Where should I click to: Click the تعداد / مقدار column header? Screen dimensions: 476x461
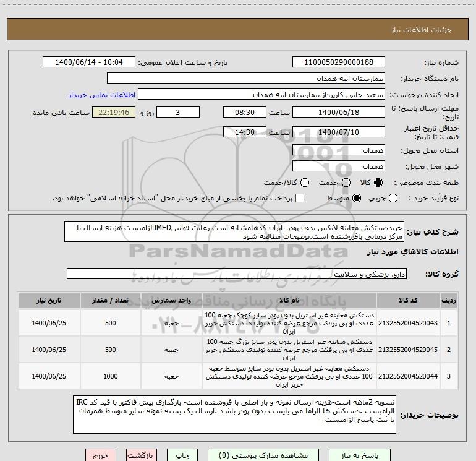click(x=111, y=300)
